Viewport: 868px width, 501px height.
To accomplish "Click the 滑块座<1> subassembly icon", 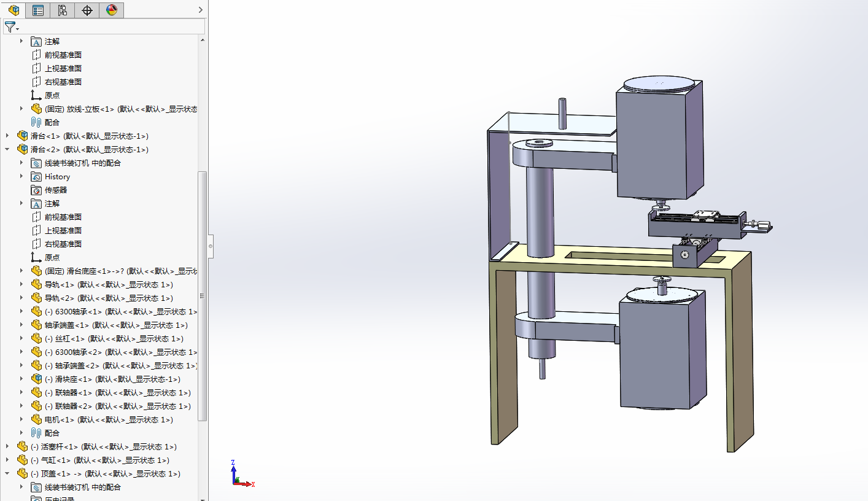I will point(36,379).
